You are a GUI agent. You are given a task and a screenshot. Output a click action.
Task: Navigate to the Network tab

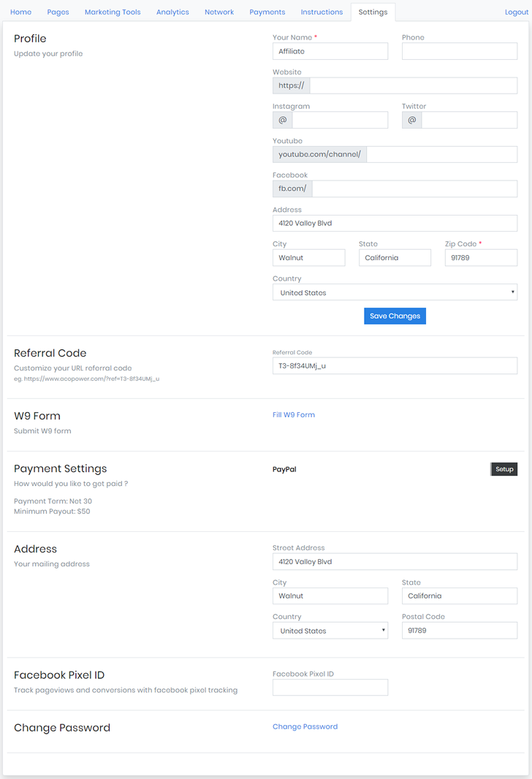(x=219, y=12)
